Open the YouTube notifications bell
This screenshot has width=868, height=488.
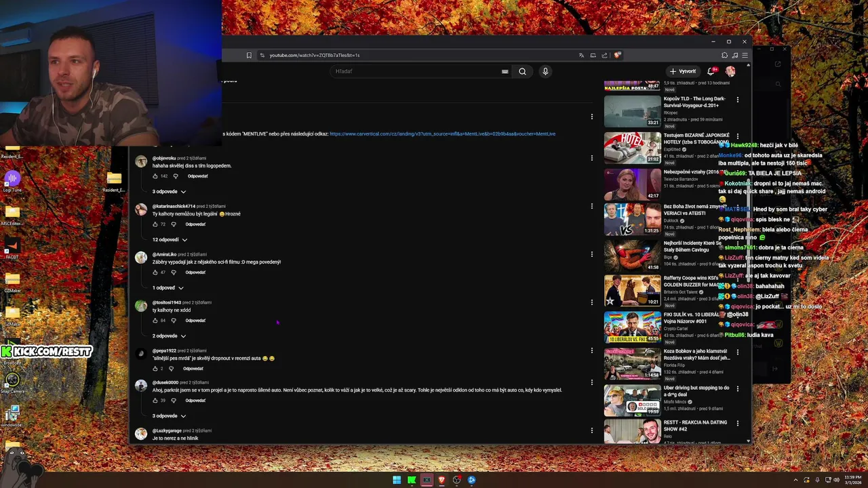tap(711, 71)
